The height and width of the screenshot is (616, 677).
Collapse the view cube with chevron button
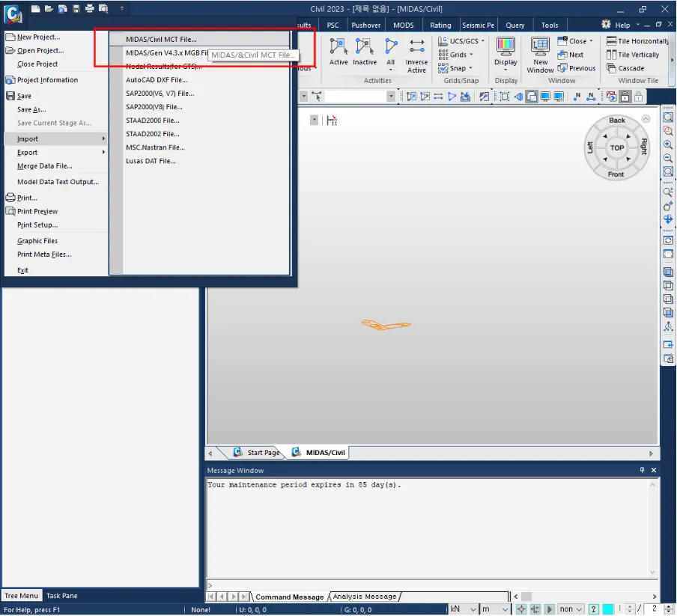coord(646,118)
